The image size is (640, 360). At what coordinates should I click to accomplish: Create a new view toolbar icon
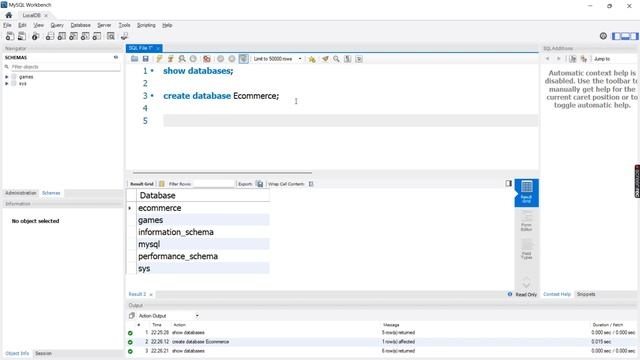tap(73, 36)
